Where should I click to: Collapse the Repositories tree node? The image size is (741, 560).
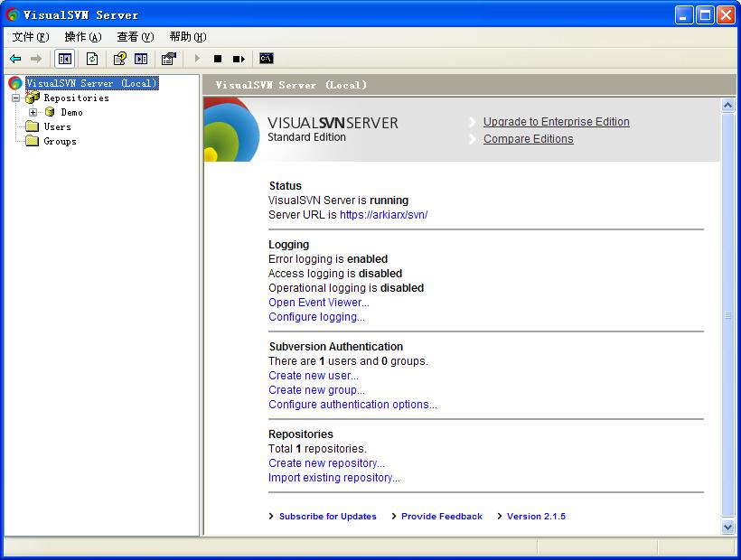coord(16,98)
